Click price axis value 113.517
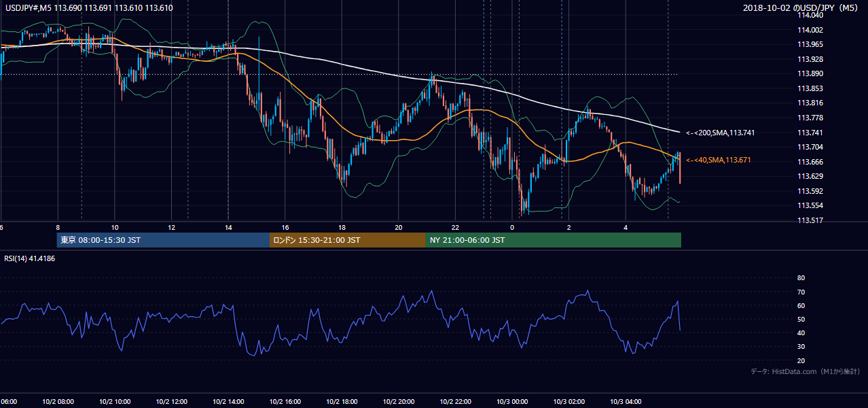This screenshot has height=408, width=868. (x=810, y=220)
